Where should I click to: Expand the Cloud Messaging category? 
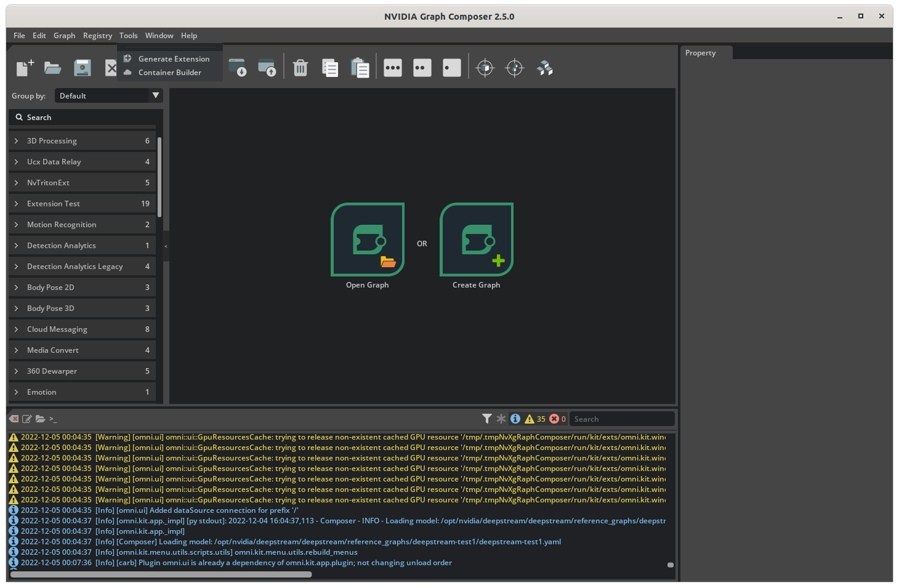pyautogui.click(x=83, y=329)
